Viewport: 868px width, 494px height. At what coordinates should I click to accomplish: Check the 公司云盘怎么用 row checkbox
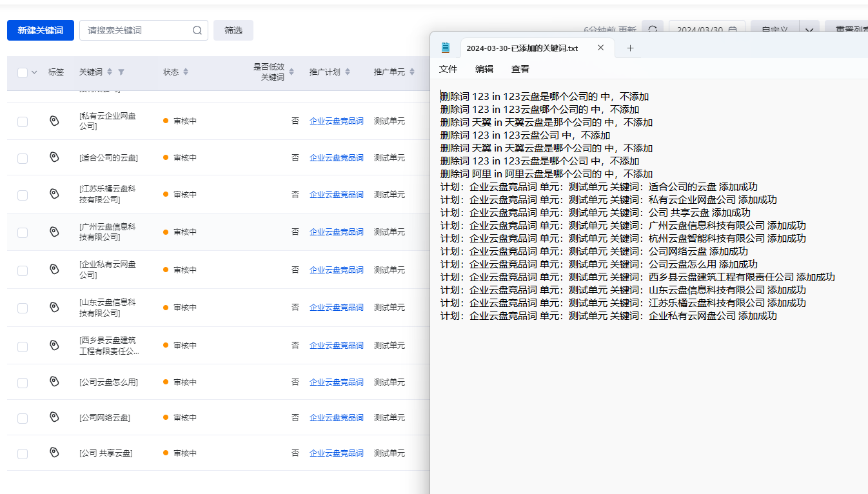[x=23, y=382]
